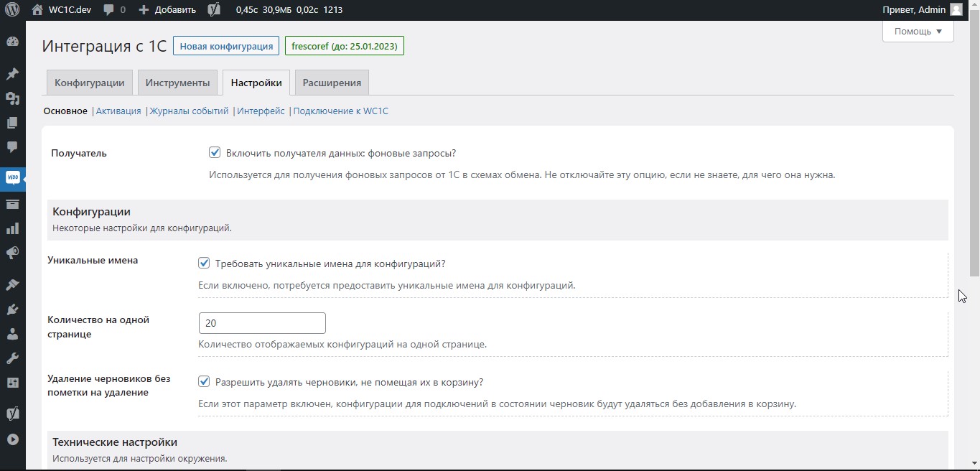980x471 pixels.
Task: Open the WordPress logo menu
Action: (12, 10)
